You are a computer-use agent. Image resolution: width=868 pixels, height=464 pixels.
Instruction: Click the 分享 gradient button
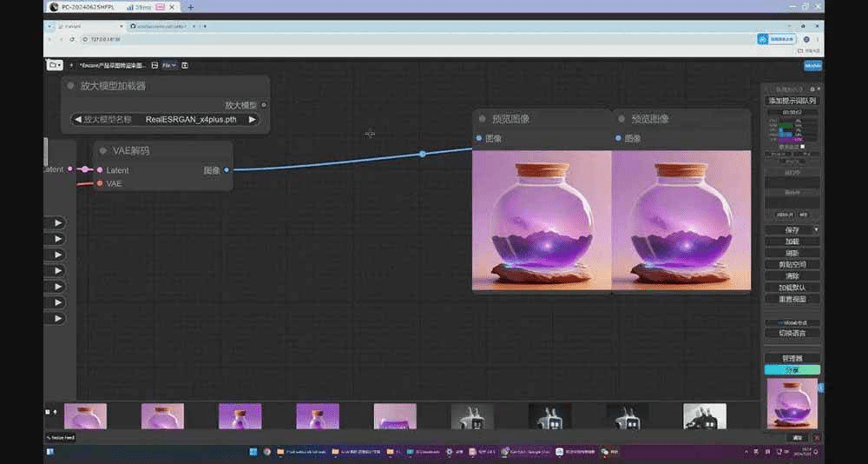(x=792, y=369)
